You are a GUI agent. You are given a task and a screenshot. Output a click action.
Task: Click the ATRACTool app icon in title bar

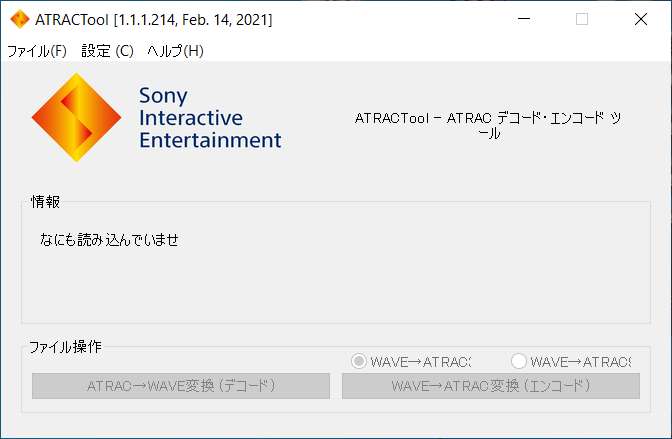(18, 19)
